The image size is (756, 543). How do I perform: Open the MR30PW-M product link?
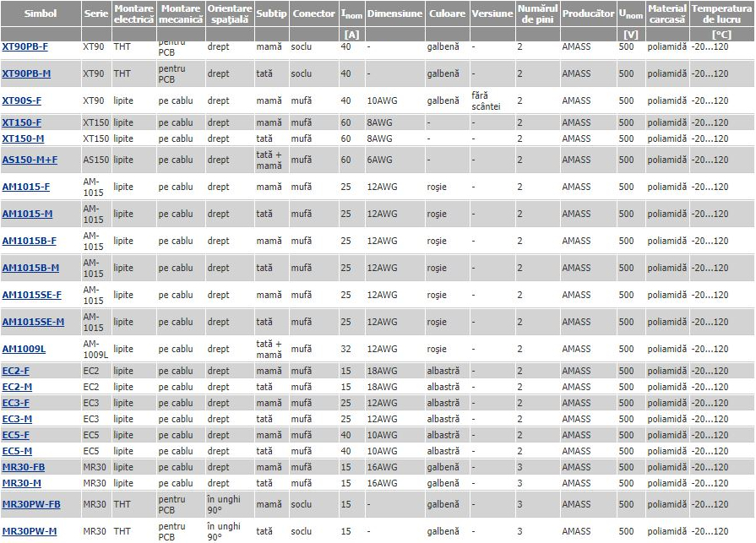[30, 531]
